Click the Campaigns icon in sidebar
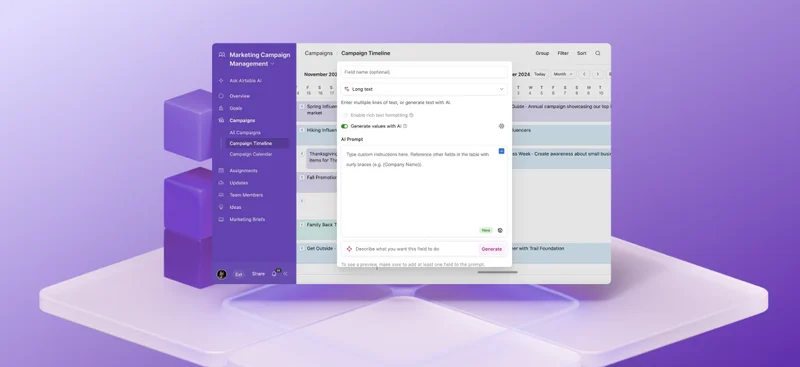The image size is (800, 367). [221, 120]
